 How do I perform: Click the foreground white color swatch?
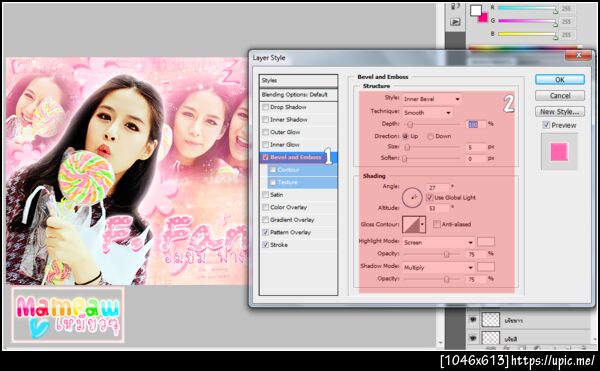(x=476, y=10)
